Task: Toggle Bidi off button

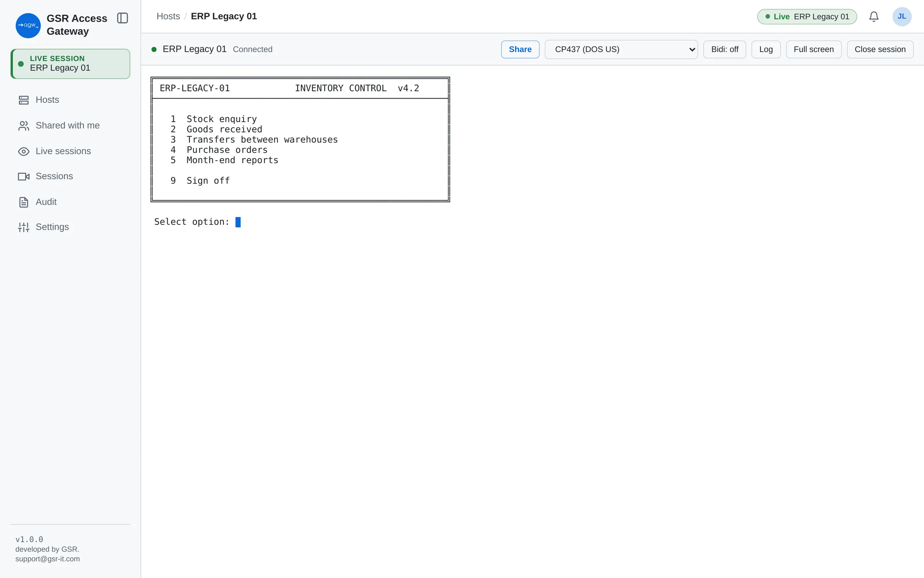Action: click(725, 49)
